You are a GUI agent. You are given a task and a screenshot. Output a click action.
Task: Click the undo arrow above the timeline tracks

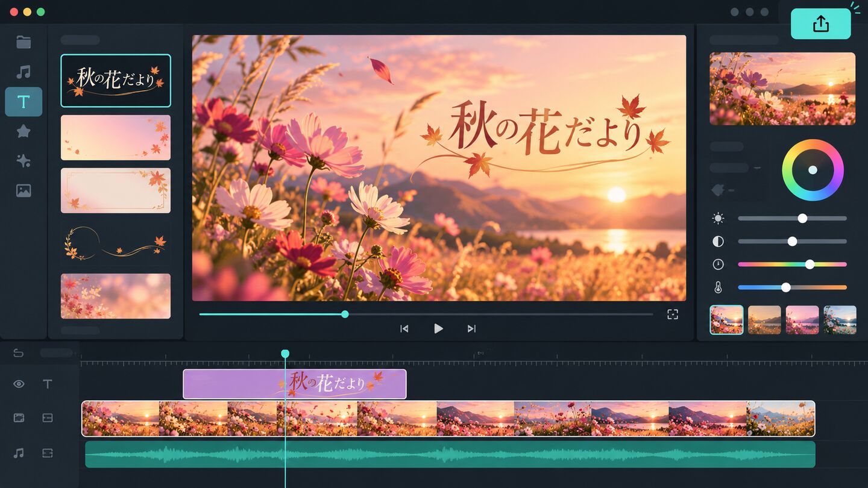pyautogui.click(x=18, y=353)
